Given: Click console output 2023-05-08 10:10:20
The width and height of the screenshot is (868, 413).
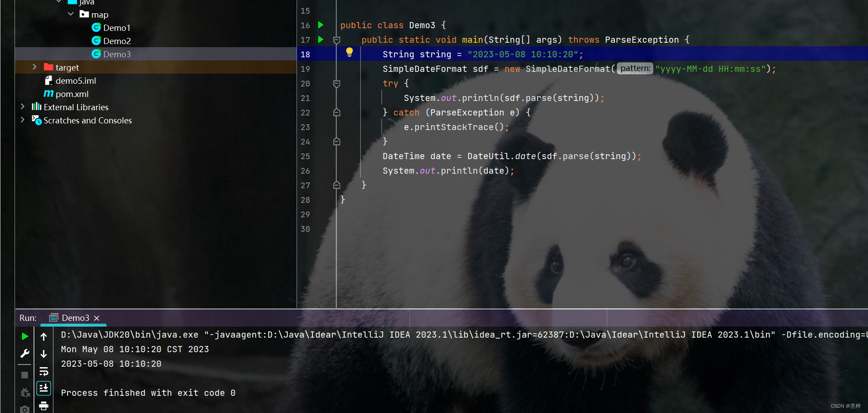Looking at the screenshot, I should (111, 364).
